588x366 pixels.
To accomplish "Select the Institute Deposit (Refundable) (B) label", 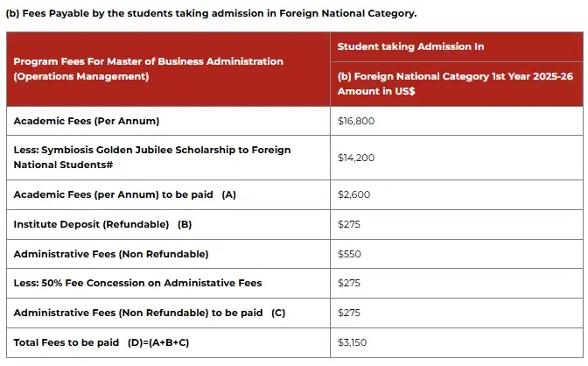I will (102, 224).
